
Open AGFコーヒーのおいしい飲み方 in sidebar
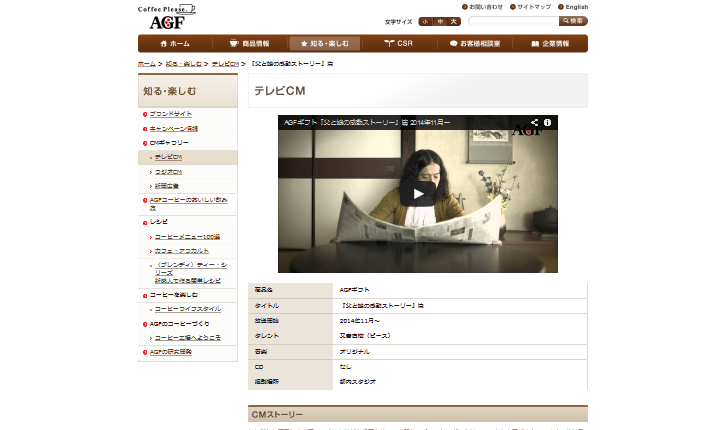tap(188, 204)
